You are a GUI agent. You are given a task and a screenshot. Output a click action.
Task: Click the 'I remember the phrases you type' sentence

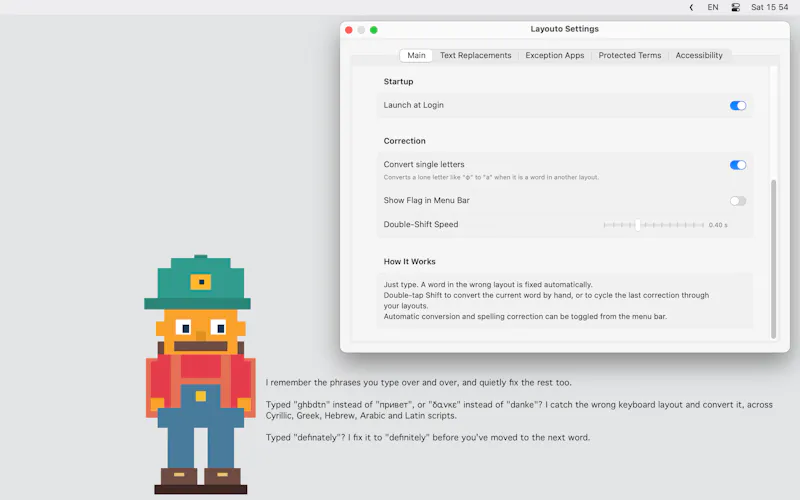point(418,383)
